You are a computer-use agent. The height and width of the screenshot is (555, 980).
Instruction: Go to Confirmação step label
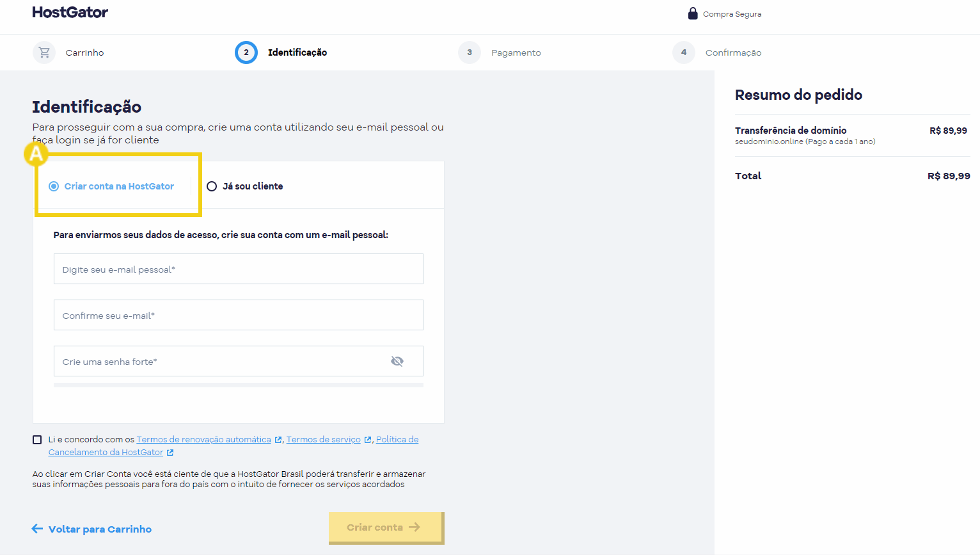coord(733,52)
